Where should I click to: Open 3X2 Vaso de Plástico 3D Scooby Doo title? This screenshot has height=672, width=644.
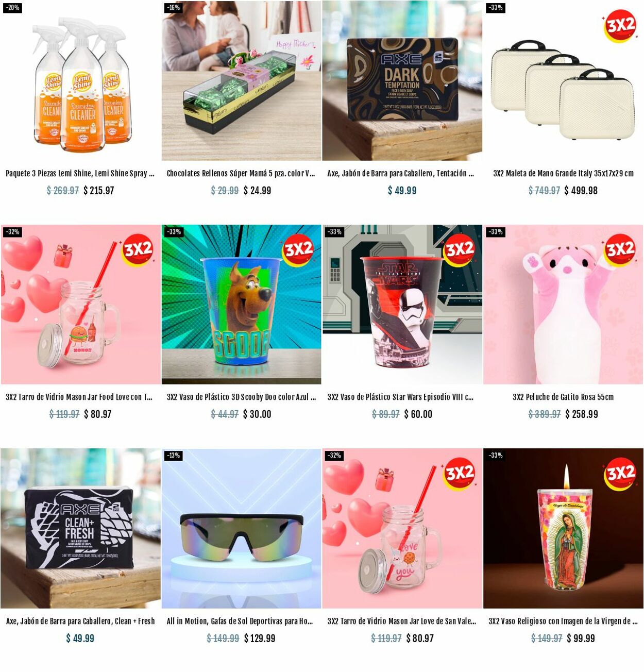pos(241,397)
